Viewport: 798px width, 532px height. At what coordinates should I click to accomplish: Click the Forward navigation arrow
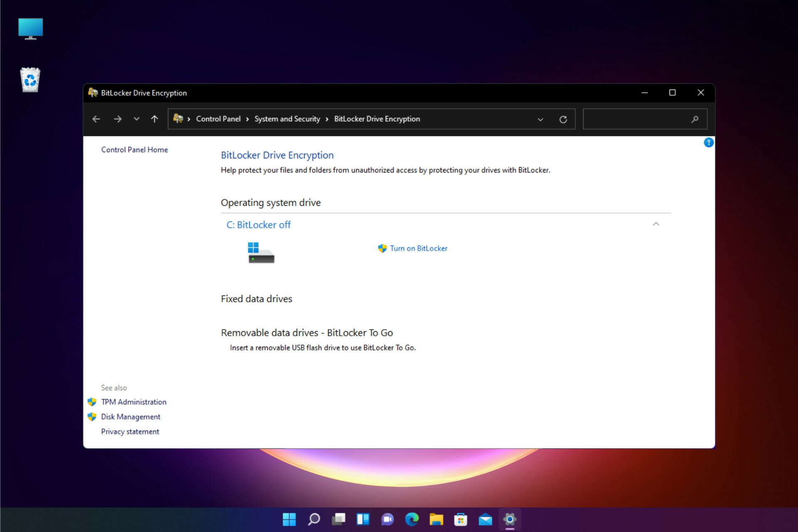(118, 119)
